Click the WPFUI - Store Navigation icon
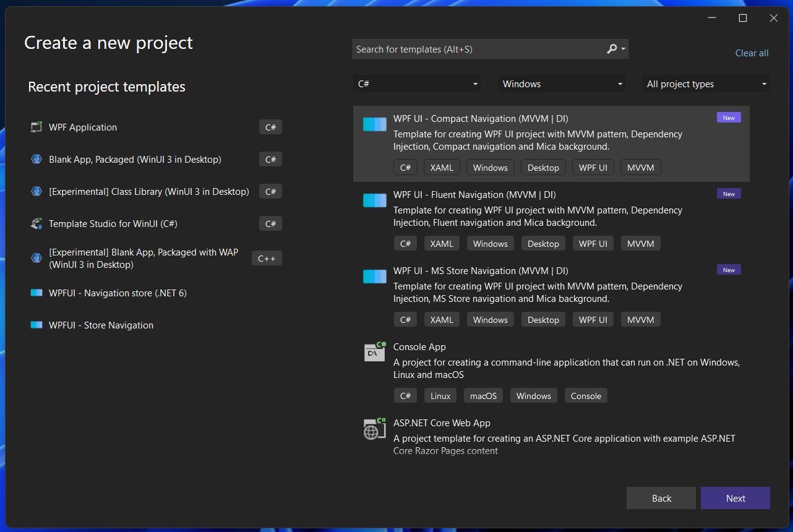Screen dimensions: 793x532 pos(36,325)
